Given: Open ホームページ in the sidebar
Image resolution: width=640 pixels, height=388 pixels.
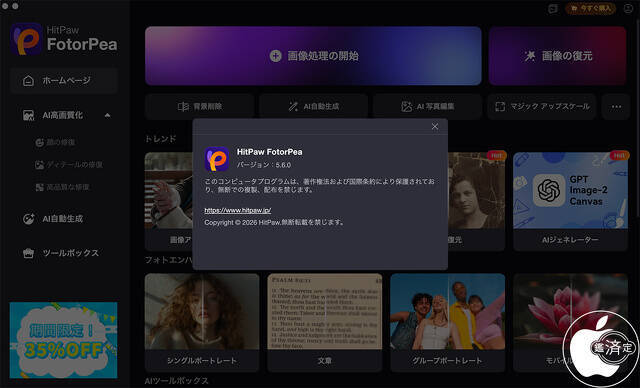Looking at the screenshot, I should (x=64, y=80).
